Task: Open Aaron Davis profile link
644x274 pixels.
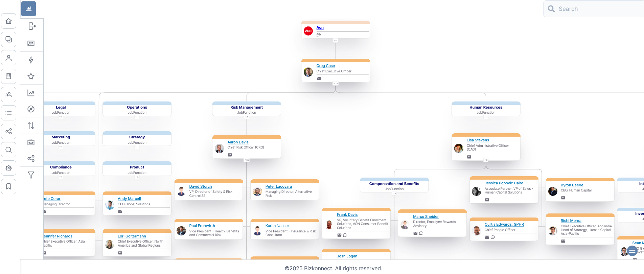Action: 238,142
